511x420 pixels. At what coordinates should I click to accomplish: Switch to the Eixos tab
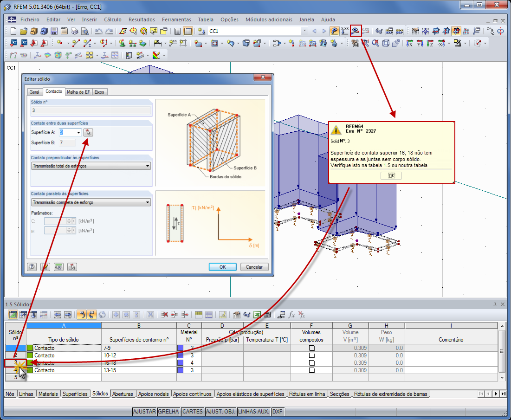point(99,92)
